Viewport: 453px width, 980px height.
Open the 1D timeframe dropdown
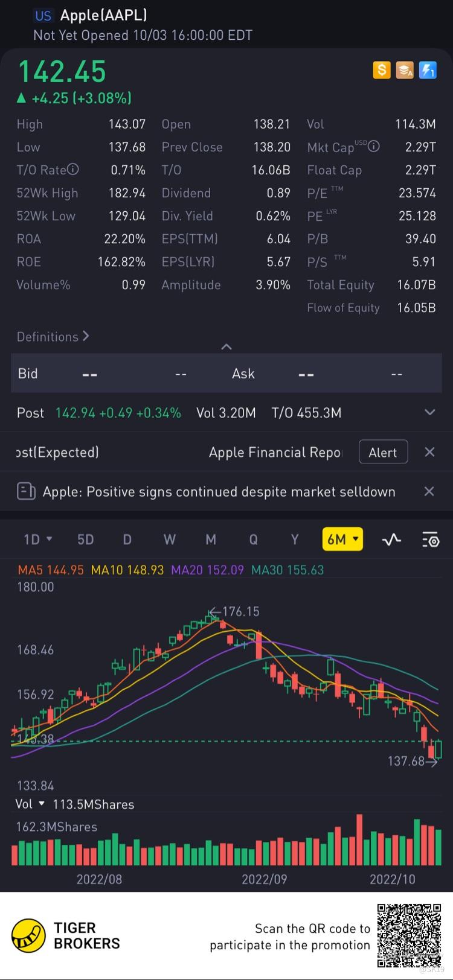(37, 539)
